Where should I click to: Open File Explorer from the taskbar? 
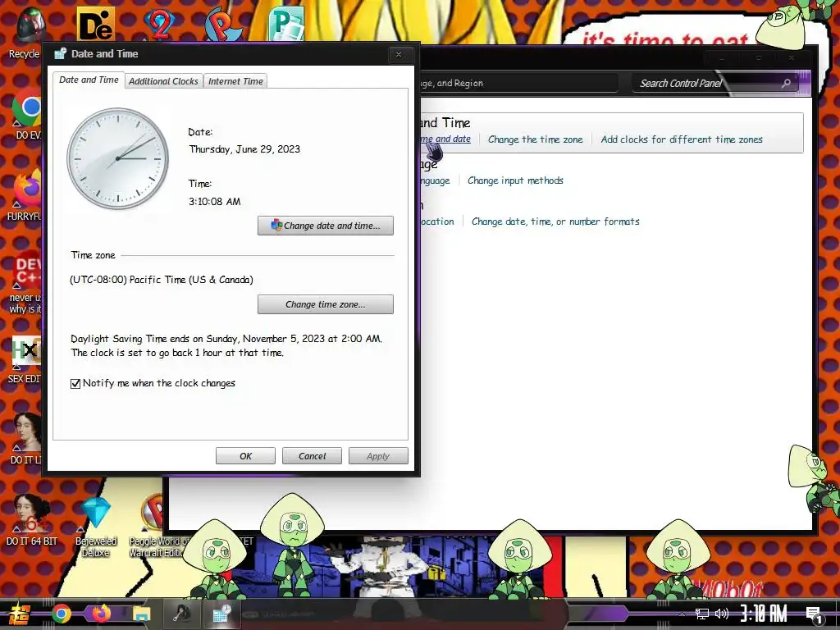141,614
